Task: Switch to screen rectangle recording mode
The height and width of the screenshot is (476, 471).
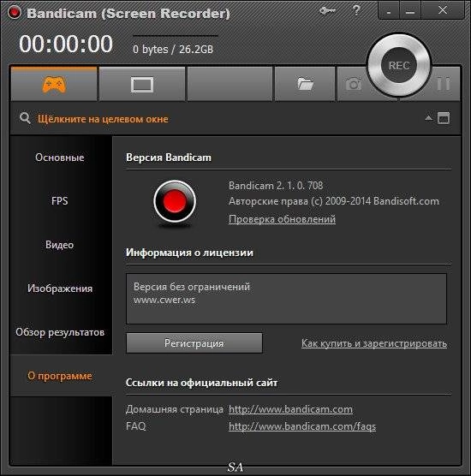Action: tap(142, 85)
